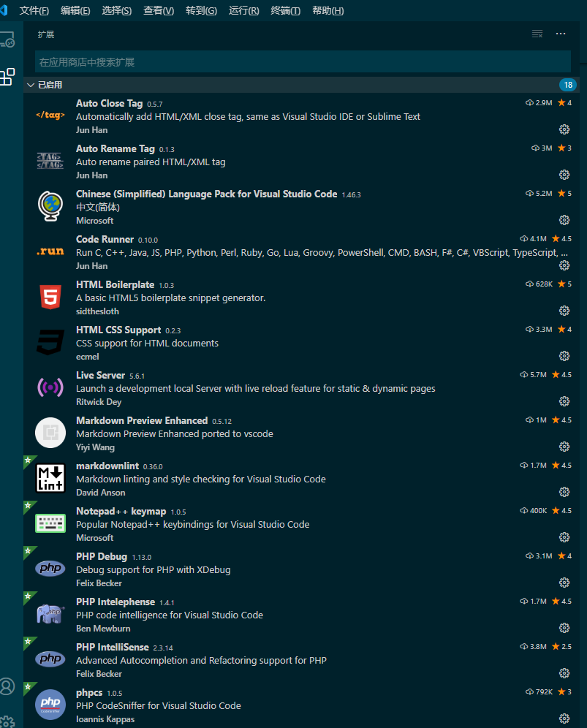
Task: Select Chinese (Simplified) Language Pack title
Action: coord(207,194)
